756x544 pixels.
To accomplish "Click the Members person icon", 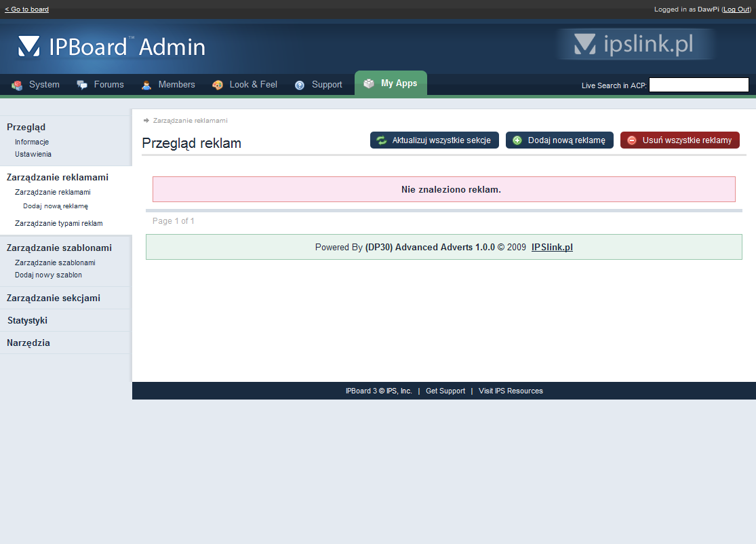I will (x=146, y=85).
